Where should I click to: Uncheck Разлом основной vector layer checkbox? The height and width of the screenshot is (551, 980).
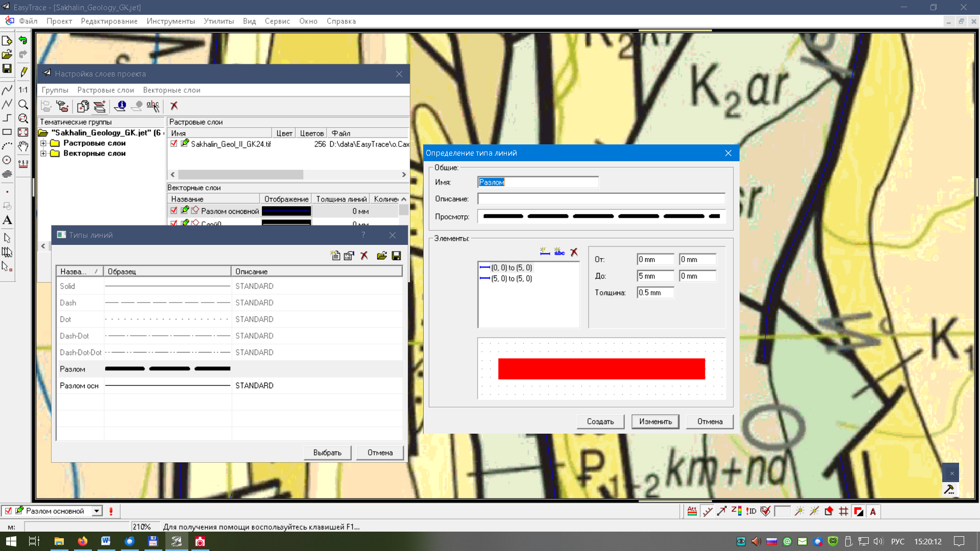pos(174,211)
